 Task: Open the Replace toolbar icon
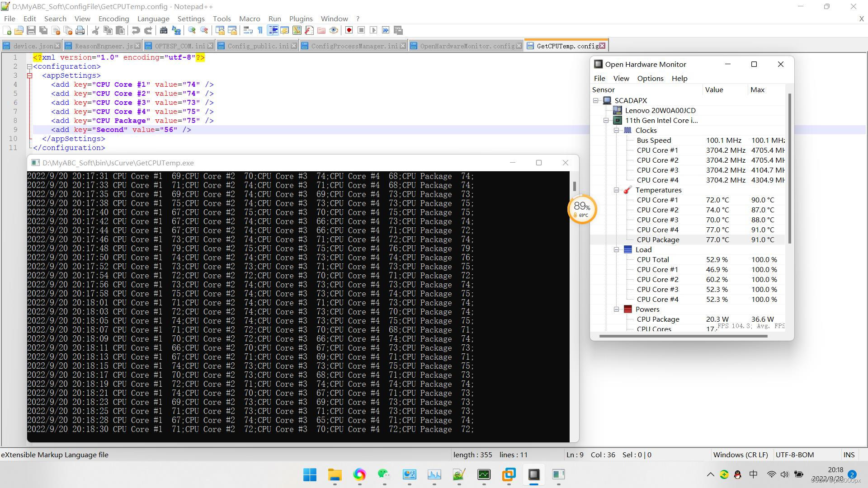click(176, 31)
